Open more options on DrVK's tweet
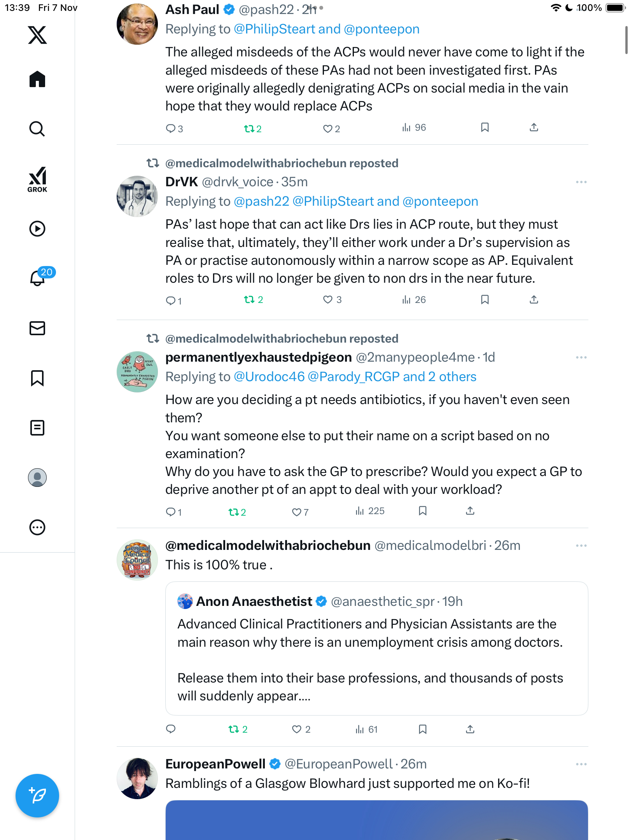Screen dimensions: 630x840 point(581,182)
